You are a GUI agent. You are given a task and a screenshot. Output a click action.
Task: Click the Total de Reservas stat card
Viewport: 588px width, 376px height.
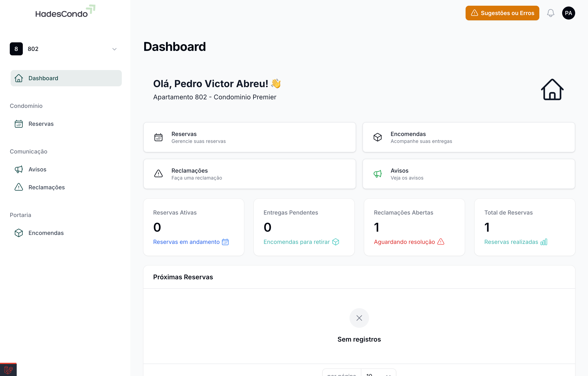(x=524, y=227)
